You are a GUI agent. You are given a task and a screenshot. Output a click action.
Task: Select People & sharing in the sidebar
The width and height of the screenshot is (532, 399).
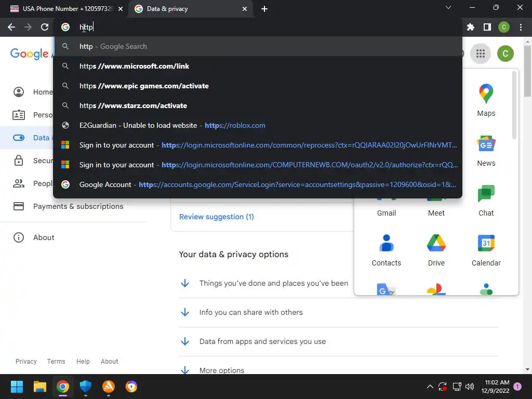tap(33, 183)
